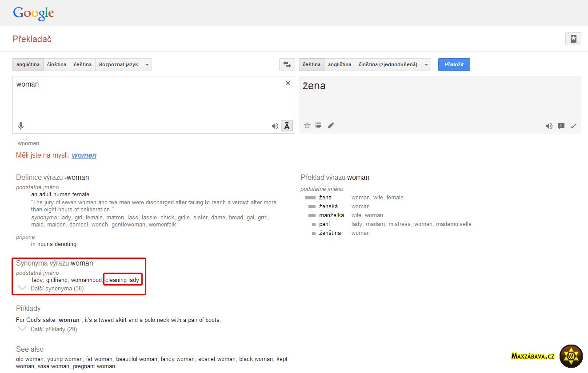
Task: Click the translation paní
Action: click(324, 224)
